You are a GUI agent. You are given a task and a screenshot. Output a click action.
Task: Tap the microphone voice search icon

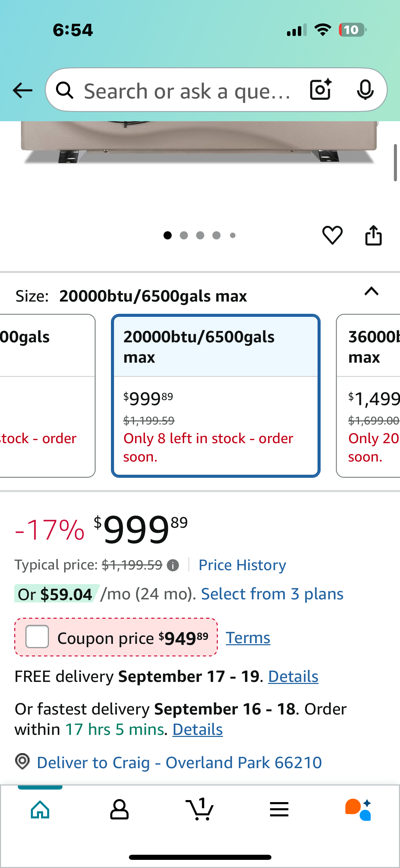(365, 90)
